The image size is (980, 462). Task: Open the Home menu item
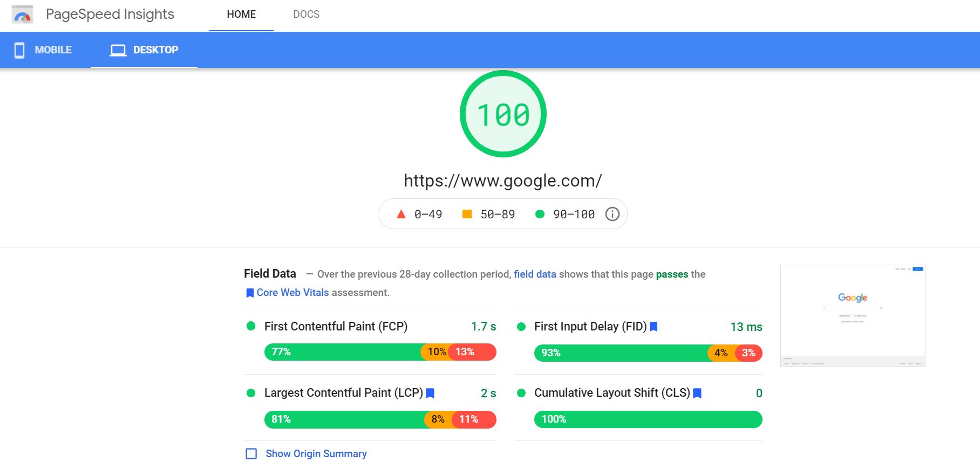click(x=241, y=15)
